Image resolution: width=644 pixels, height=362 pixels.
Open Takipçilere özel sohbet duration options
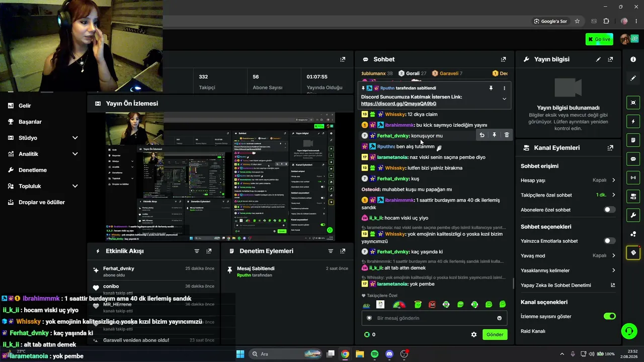(568, 195)
